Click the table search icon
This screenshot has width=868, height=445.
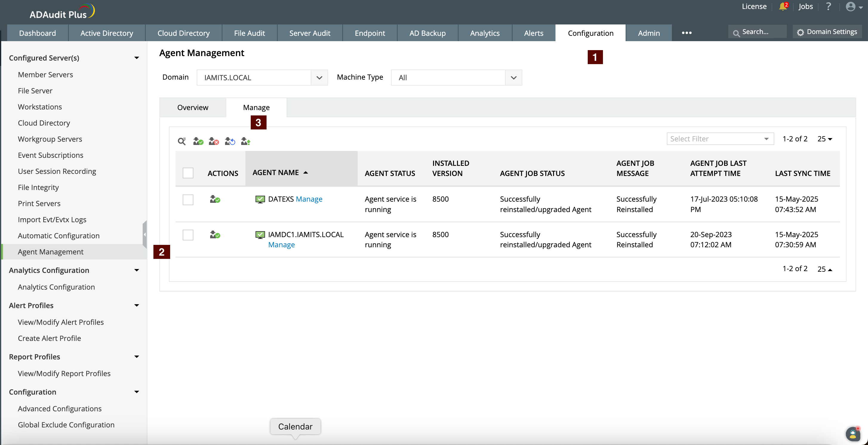[181, 141]
